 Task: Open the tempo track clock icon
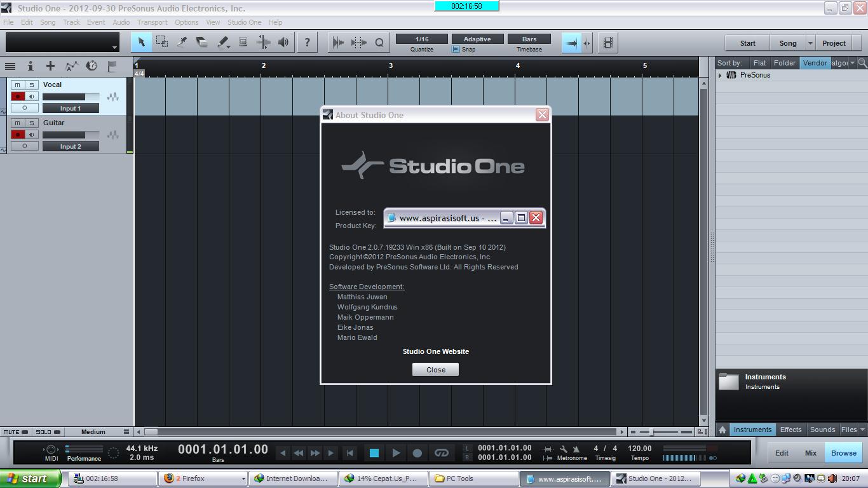[92, 65]
